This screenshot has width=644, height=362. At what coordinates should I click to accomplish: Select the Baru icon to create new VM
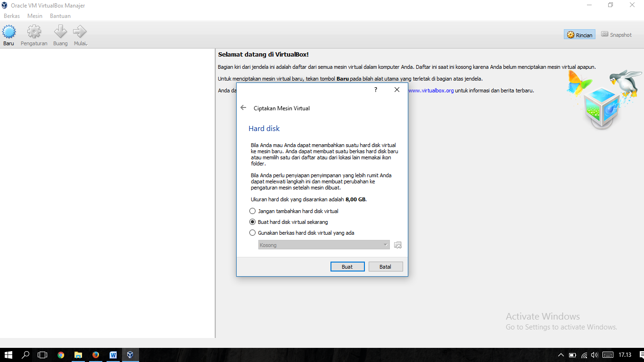coord(8,34)
